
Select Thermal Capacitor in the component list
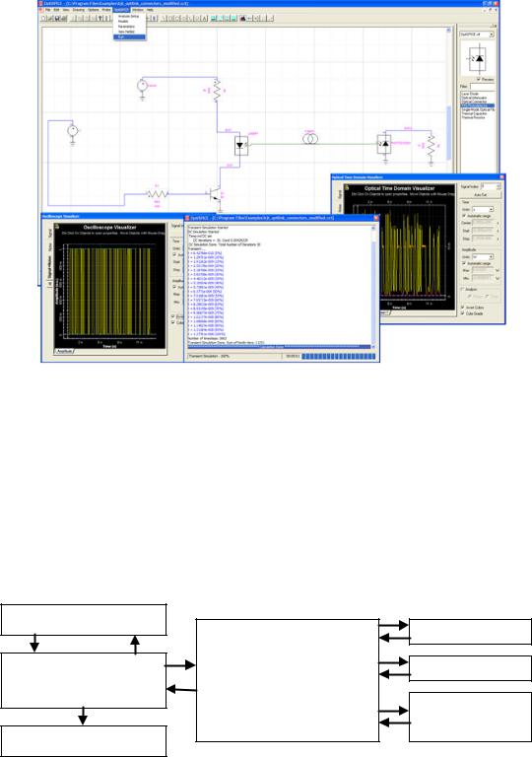pyautogui.click(x=474, y=113)
